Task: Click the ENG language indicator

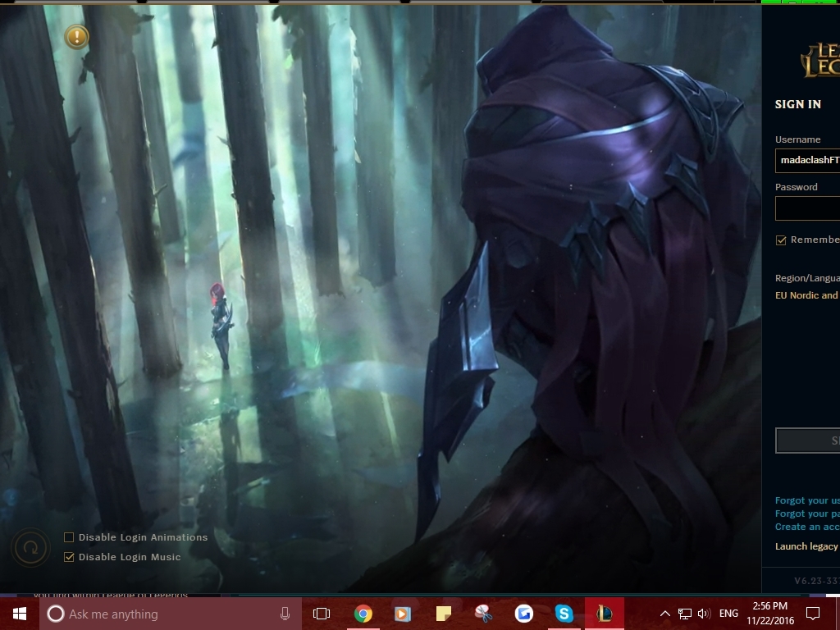Action: pos(728,614)
